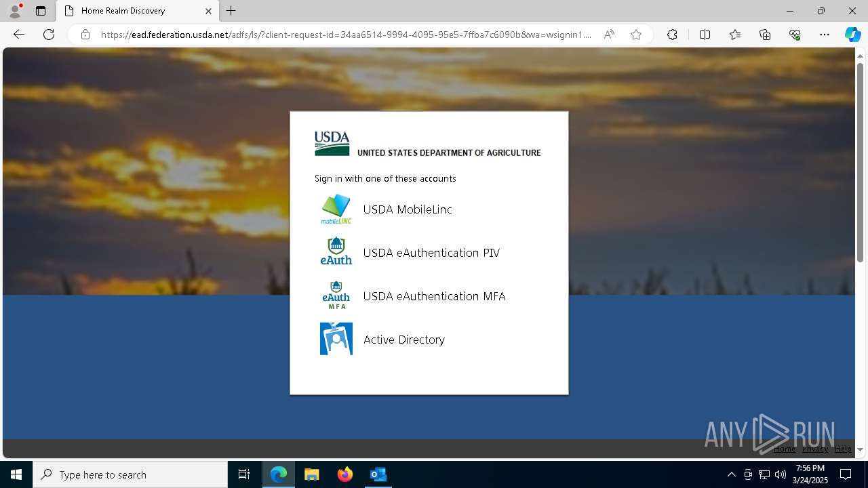This screenshot has height=488, width=868.
Task: Click the USDA MobileLinc logo icon
Action: click(x=336, y=209)
